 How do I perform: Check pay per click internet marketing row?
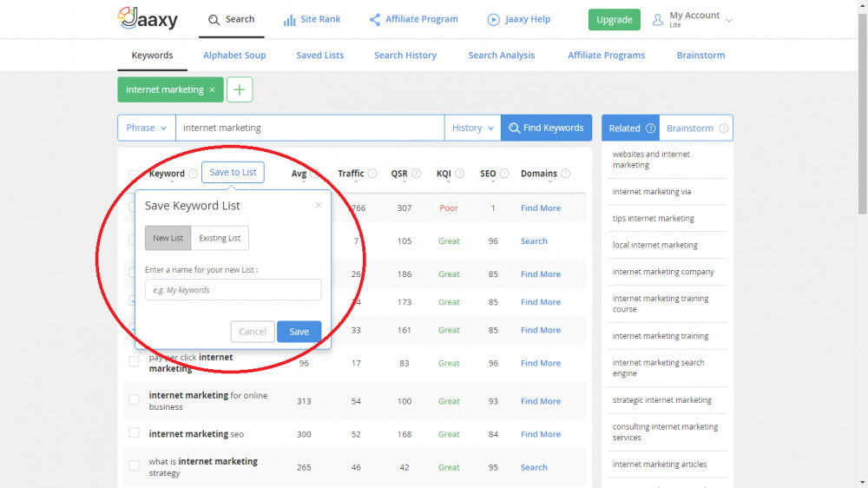coord(134,361)
